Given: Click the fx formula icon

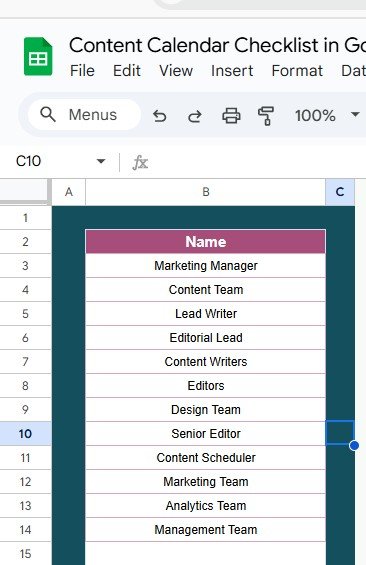Looking at the screenshot, I should click(140, 162).
